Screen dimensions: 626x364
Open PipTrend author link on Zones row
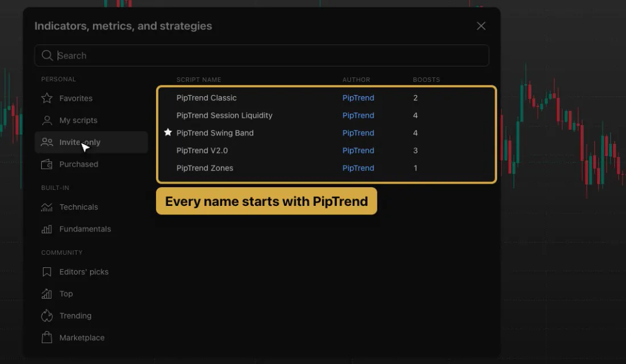coord(358,168)
